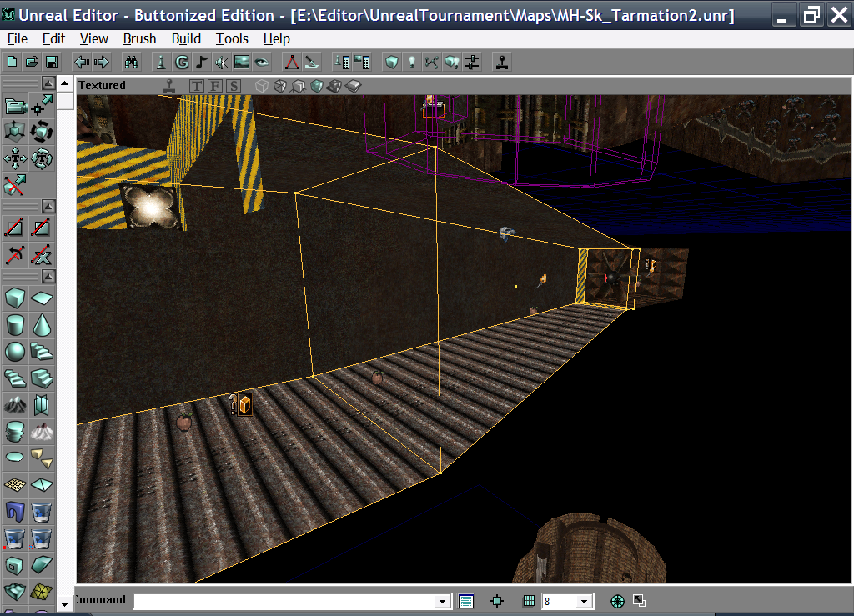Viewport: 854px width, 616px height.
Task: Select the Cube brush builder tool
Action: pyautogui.click(x=13, y=298)
